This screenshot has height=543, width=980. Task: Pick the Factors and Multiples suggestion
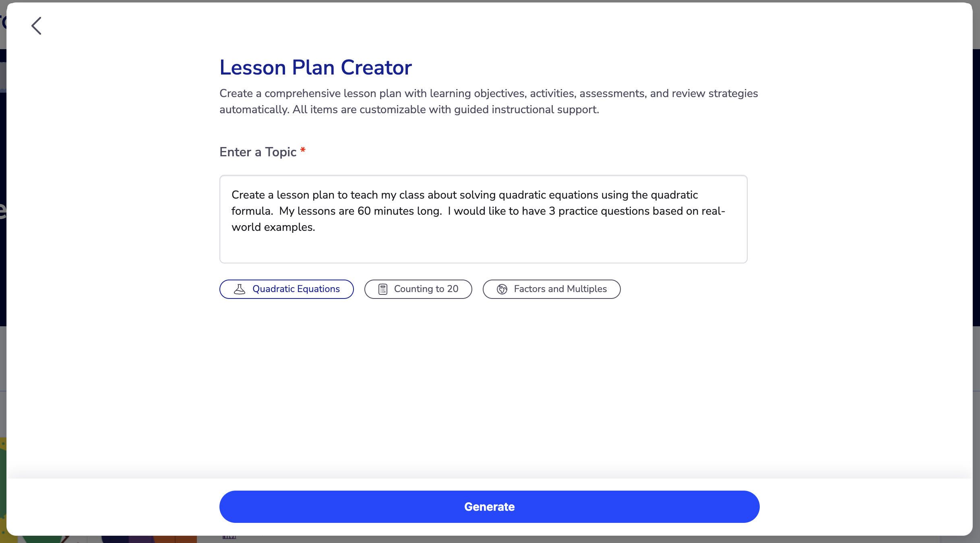551,289
